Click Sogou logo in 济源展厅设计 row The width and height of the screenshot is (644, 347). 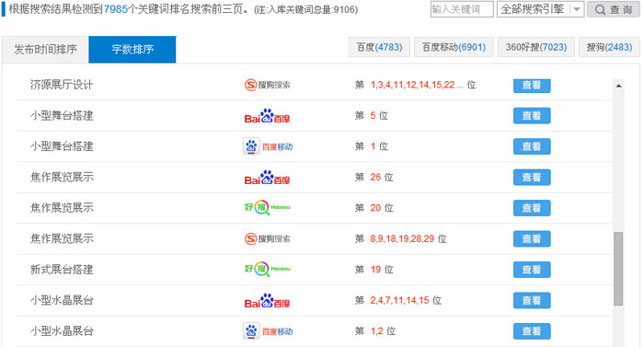[268, 85]
